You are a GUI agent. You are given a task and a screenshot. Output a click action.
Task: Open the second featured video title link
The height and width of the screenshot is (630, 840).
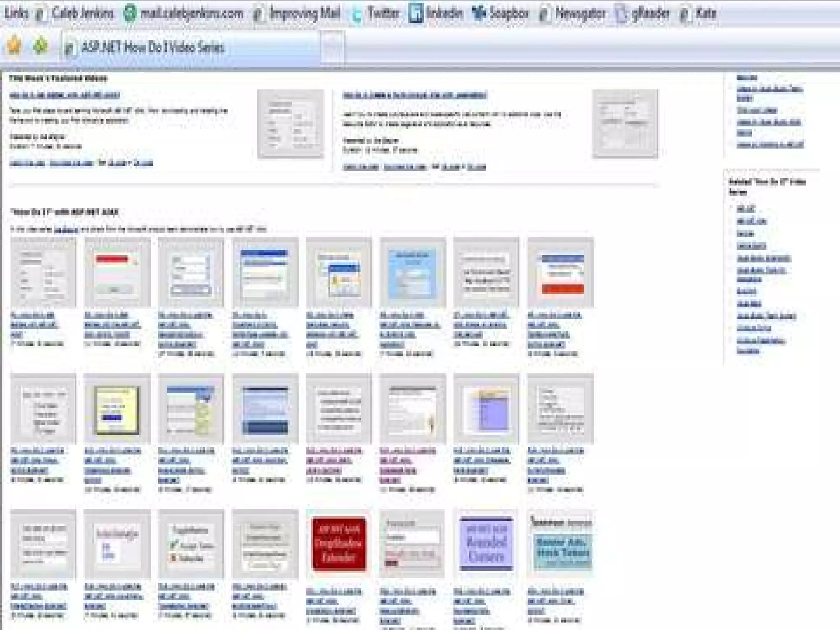click(x=414, y=96)
